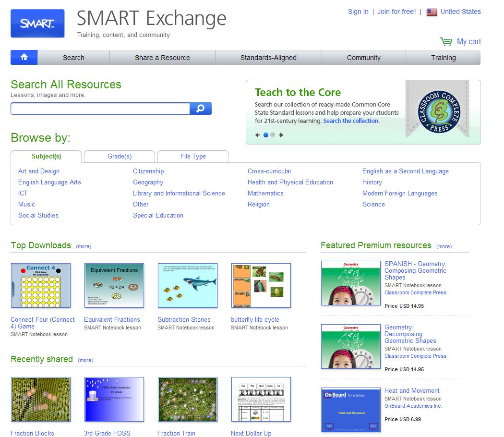Expand more Recently shared items
Screen dimensions: 504x437
85,360
